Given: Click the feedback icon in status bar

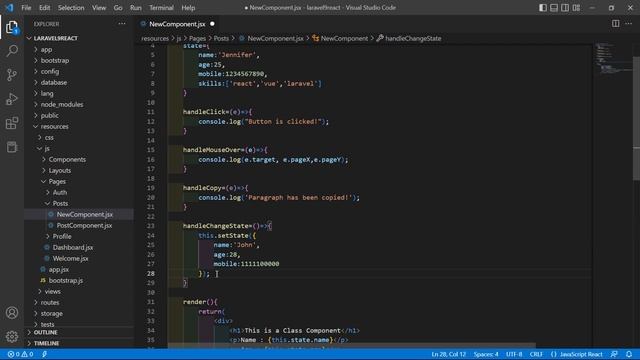Looking at the screenshot, I should (x=614, y=354).
